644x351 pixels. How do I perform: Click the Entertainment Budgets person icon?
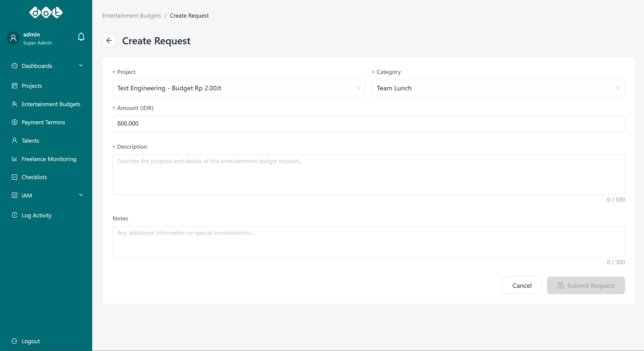(14, 104)
